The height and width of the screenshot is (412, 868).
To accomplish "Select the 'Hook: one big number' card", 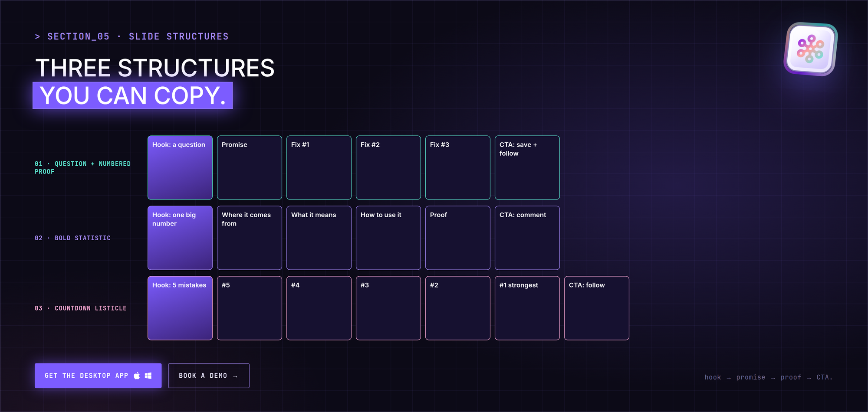I will pos(180,238).
